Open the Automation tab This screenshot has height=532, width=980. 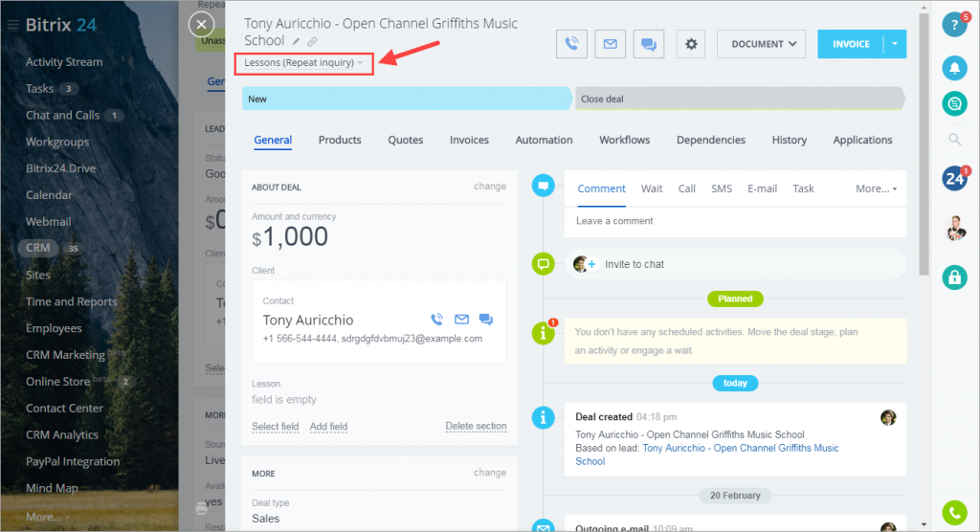[544, 140]
